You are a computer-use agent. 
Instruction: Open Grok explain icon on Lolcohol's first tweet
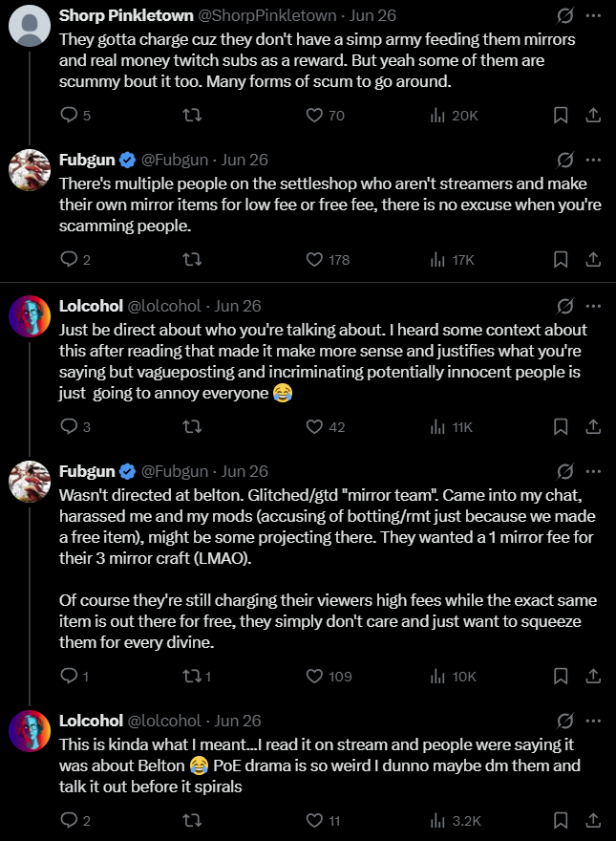564,306
